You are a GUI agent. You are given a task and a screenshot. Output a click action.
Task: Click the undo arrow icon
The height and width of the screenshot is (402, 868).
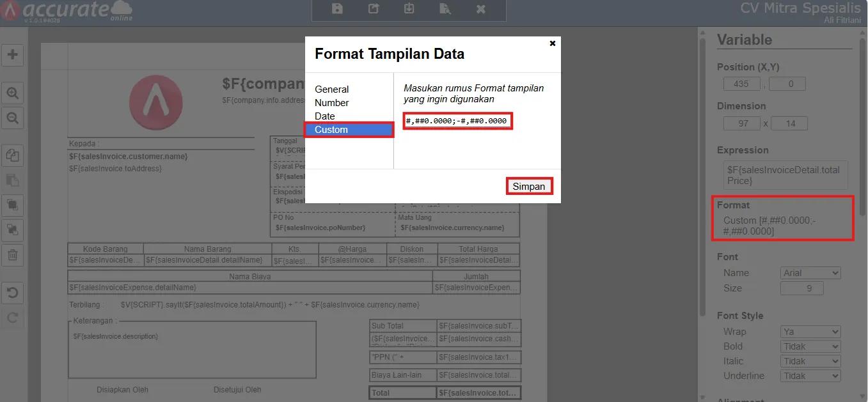click(x=12, y=293)
